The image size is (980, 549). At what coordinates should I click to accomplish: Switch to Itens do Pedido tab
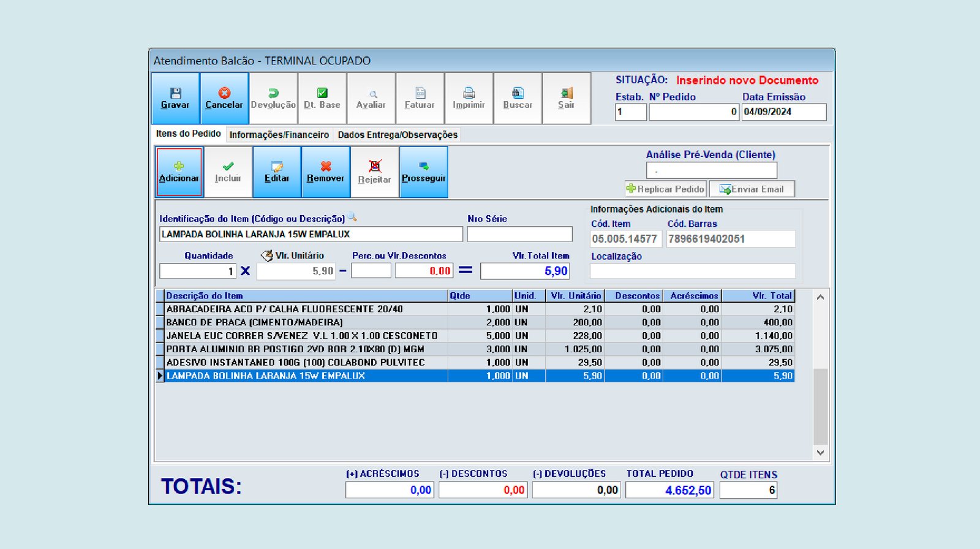189,134
